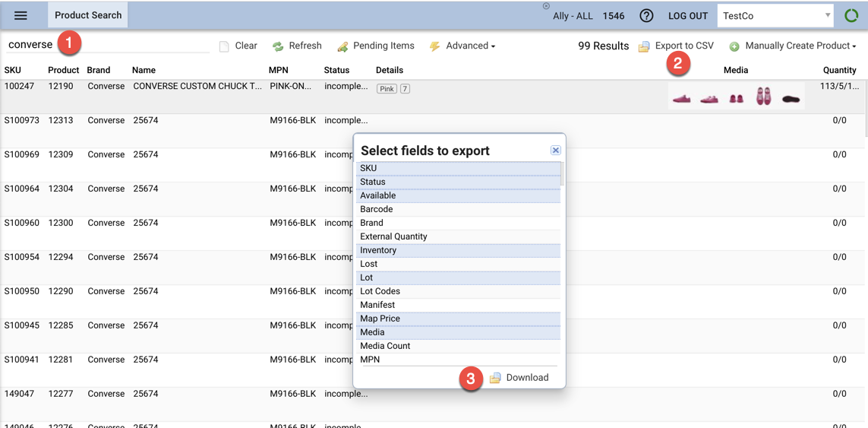This screenshot has height=428, width=868.
Task: Click the Details column header
Action: [x=390, y=71]
